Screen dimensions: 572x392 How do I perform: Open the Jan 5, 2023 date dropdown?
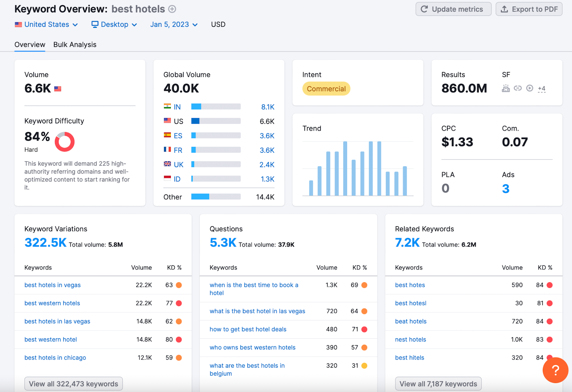tap(174, 25)
